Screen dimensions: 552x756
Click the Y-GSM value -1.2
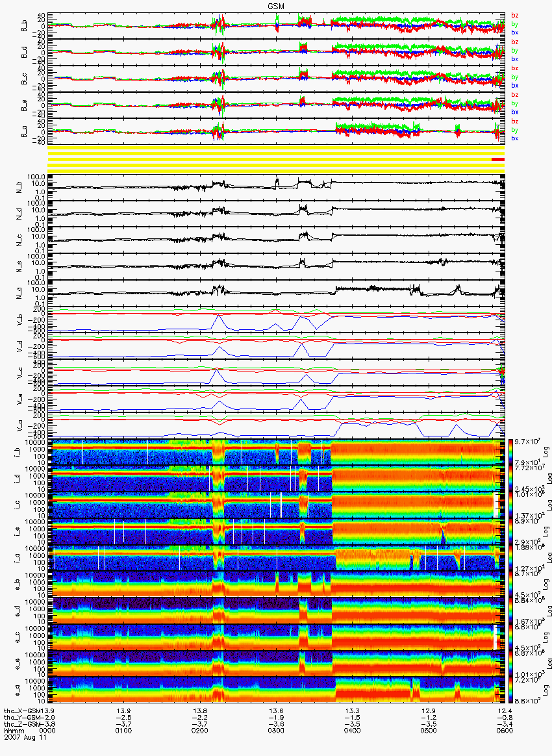click(429, 718)
